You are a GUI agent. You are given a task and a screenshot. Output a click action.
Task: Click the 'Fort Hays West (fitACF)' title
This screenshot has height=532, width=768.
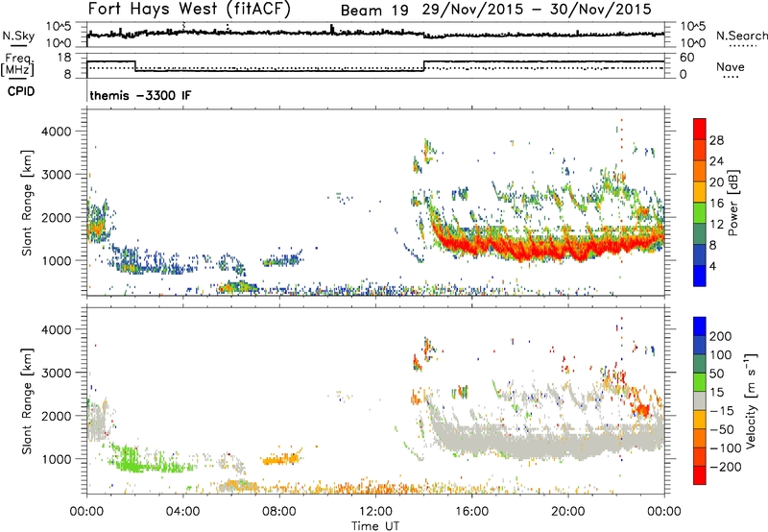[189, 9]
